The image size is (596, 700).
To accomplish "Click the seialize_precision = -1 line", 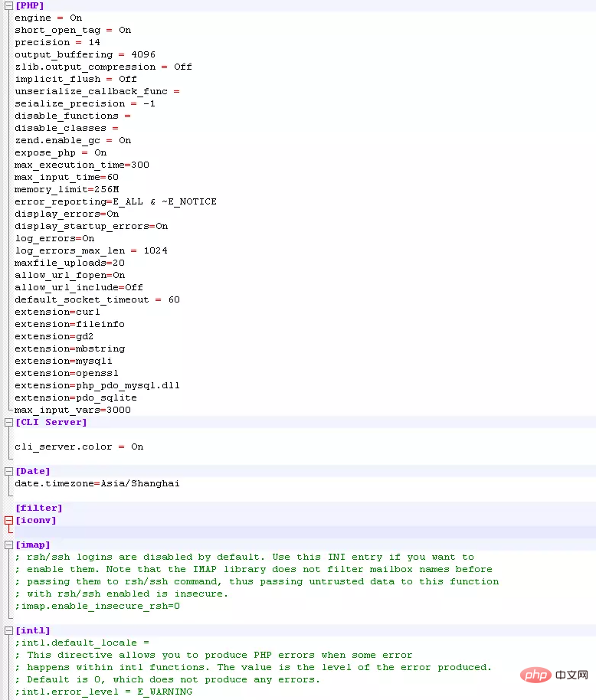I will [85, 103].
